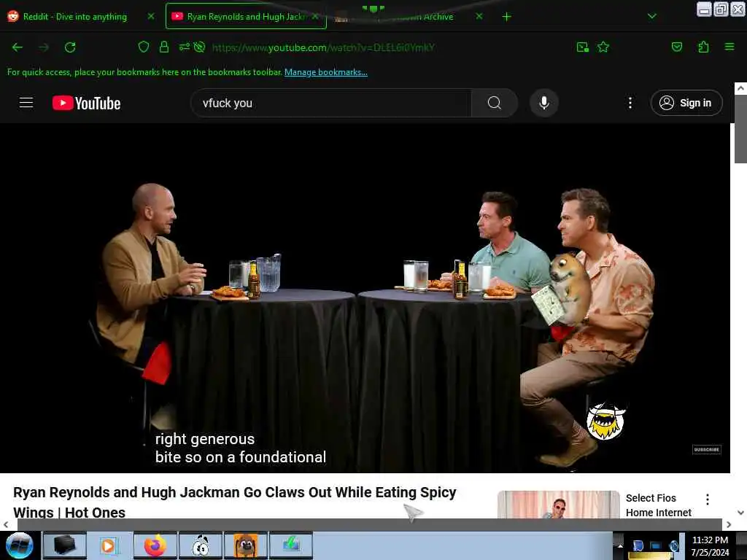This screenshot has width=747, height=560.
Task: Go to YouTube home via the logo
Action: coord(86,103)
